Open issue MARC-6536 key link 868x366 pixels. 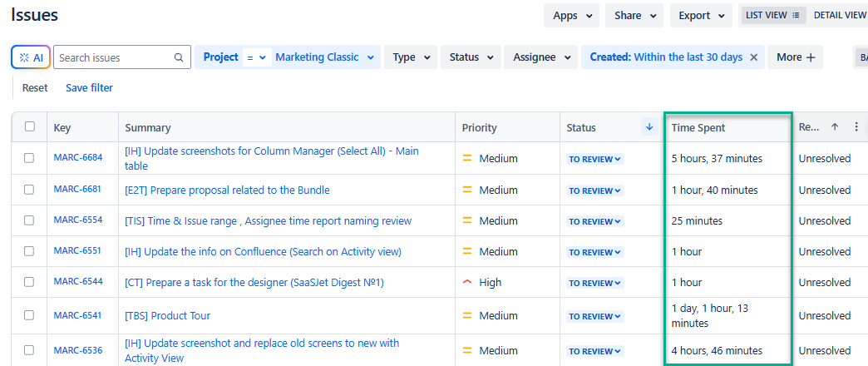(78, 349)
